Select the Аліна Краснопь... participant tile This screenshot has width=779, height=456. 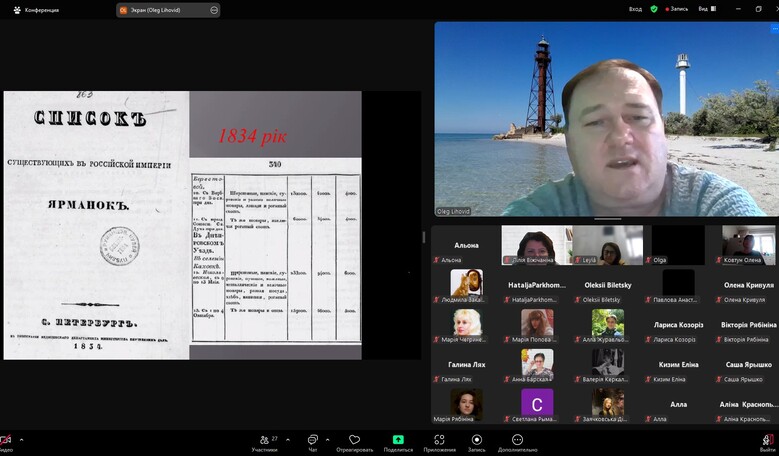(748, 404)
